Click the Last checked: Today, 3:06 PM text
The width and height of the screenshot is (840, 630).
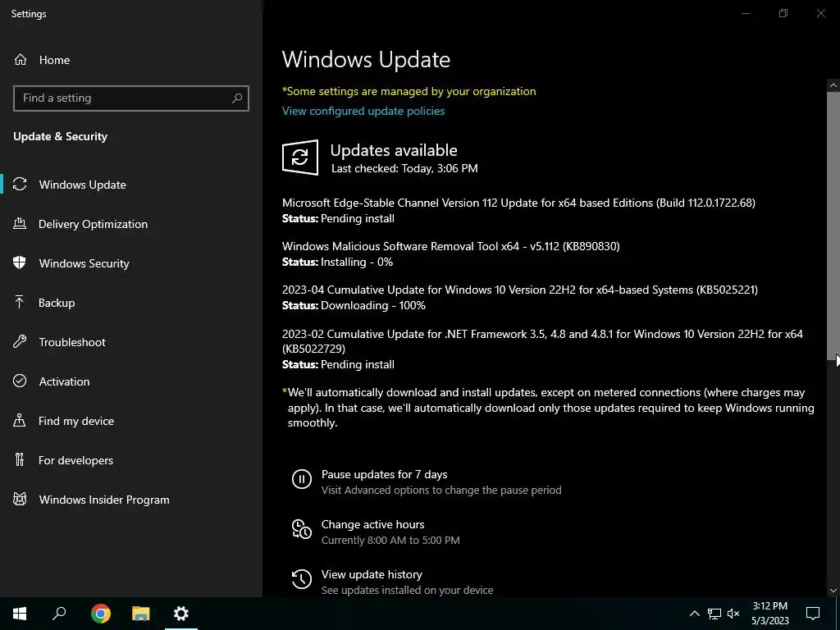click(404, 168)
